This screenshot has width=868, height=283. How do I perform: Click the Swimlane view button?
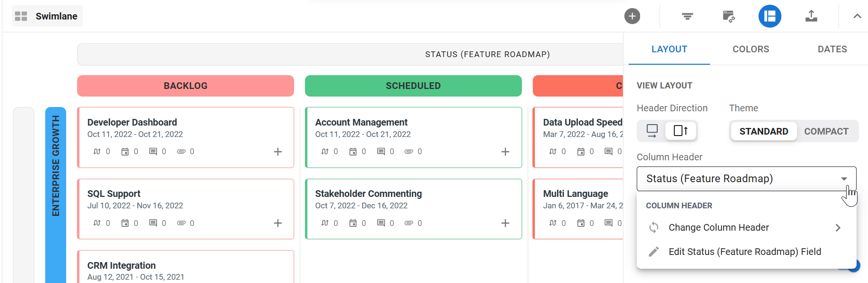point(47,16)
